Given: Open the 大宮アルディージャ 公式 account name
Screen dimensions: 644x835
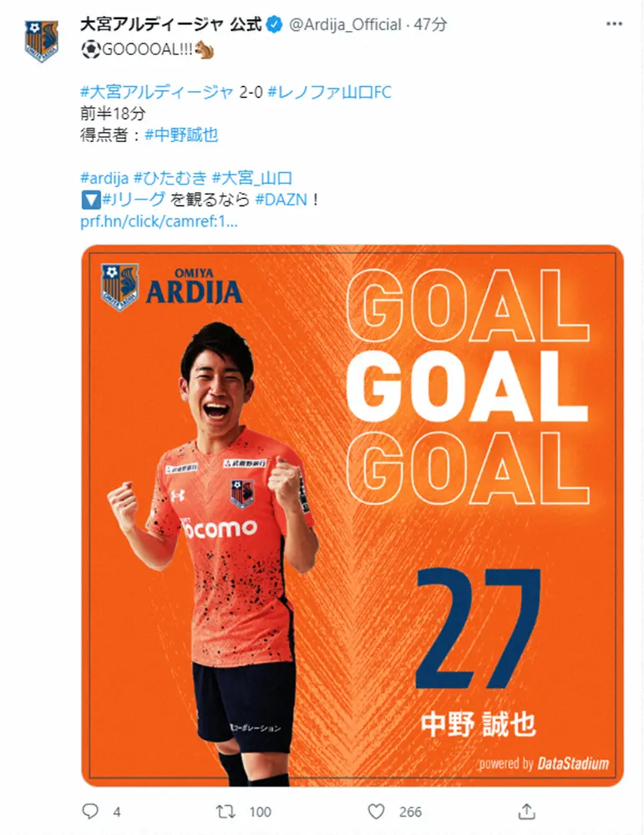Looking at the screenshot, I should click(x=171, y=24).
